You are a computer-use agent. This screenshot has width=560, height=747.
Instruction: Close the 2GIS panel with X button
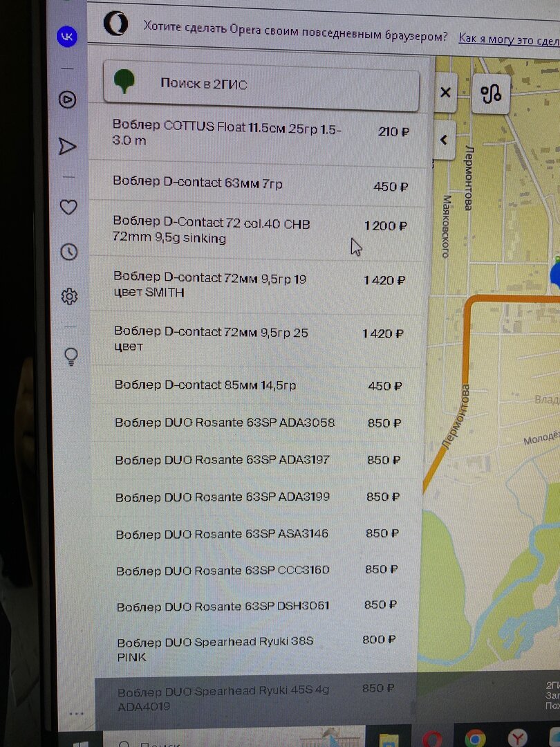446,93
